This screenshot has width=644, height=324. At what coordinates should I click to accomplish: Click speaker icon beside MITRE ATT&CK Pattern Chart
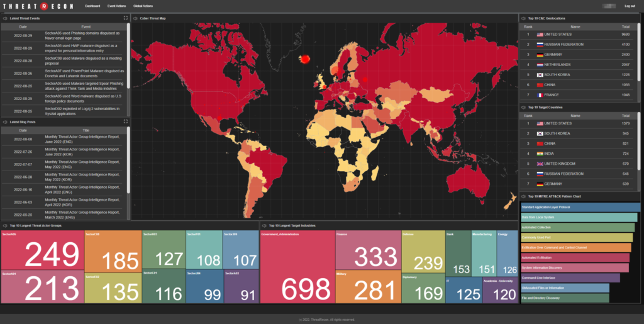point(523,196)
